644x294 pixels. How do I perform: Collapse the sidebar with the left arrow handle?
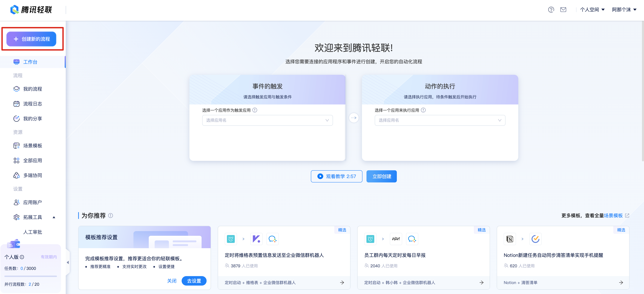click(x=68, y=262)
